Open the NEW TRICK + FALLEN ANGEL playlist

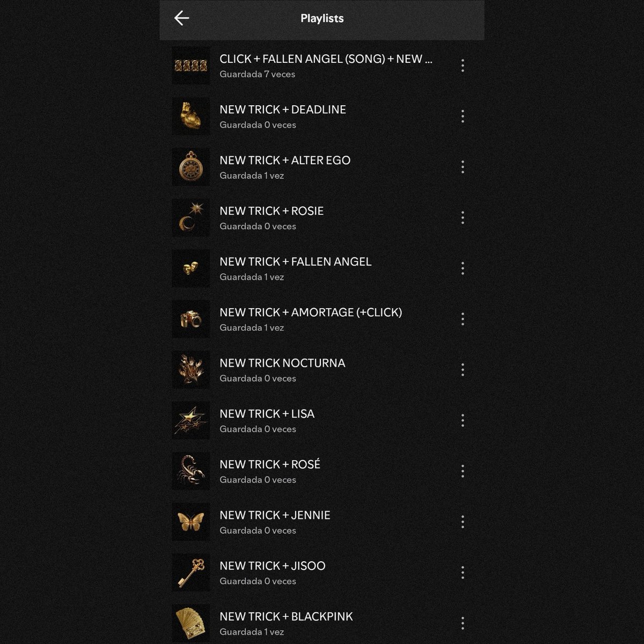[x=322, y=268]
